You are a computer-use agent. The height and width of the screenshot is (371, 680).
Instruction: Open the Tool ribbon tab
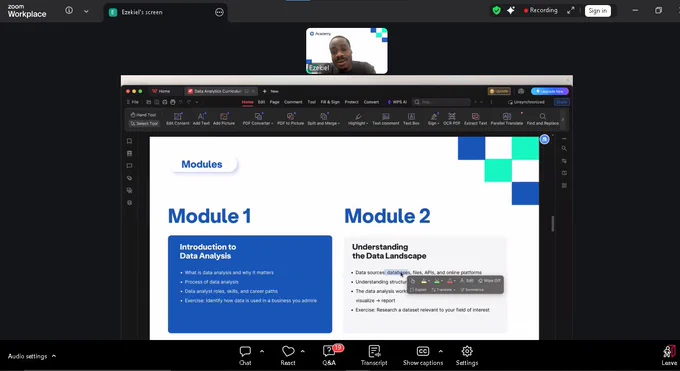coord(311,102)
